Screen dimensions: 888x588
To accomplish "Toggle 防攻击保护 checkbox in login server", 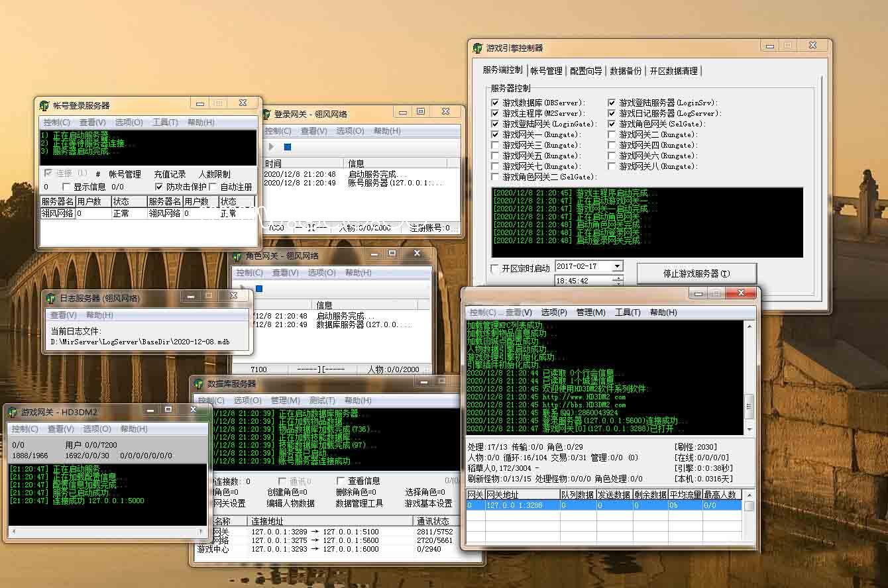I will click(x=158, y=187).
